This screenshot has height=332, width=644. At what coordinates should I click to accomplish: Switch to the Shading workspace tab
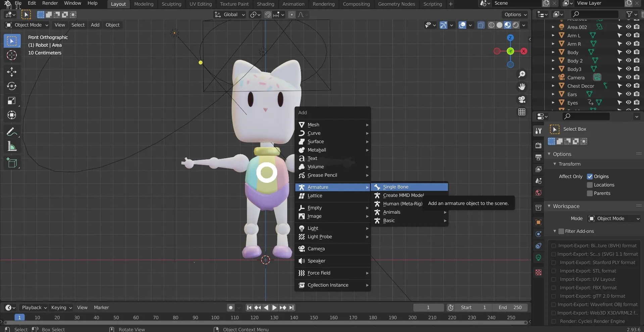click(265, 4)
